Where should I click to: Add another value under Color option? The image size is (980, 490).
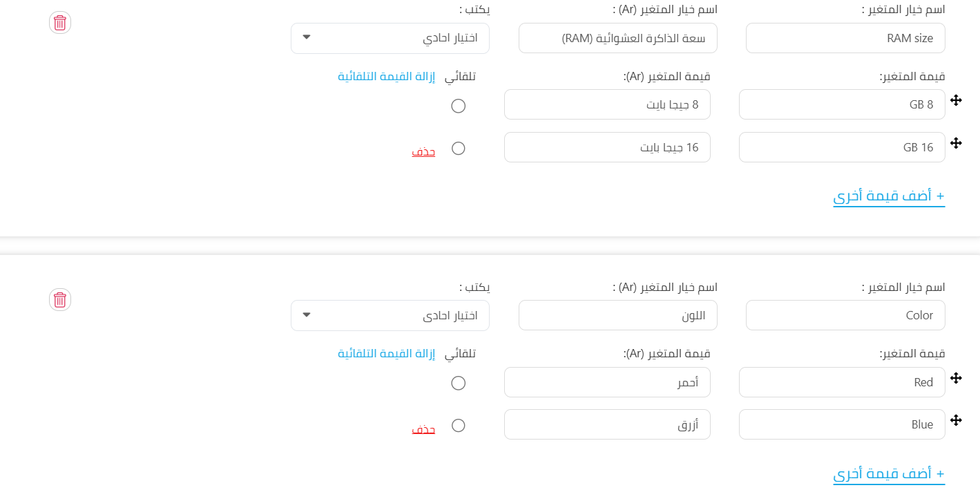pyautogui.click(x=889, y=473)
